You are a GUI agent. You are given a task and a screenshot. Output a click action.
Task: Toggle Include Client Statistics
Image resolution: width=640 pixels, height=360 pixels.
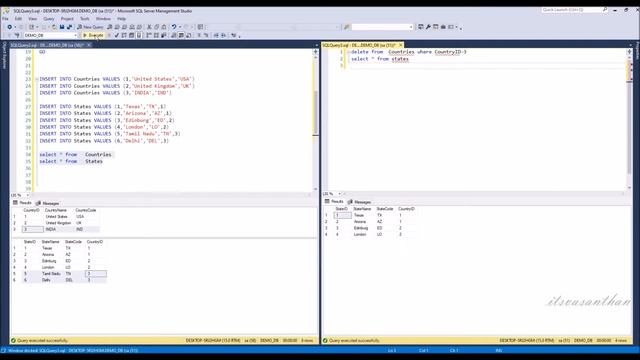pos(163,36)
